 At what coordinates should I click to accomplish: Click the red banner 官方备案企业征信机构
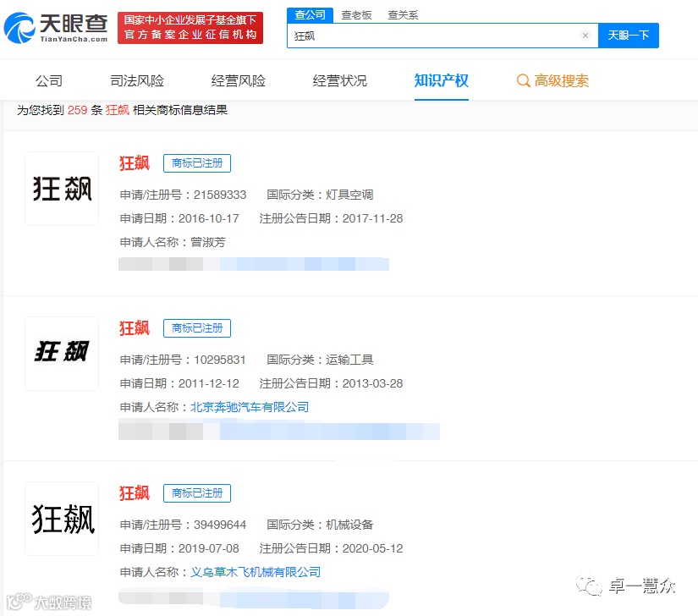(190, 28)
